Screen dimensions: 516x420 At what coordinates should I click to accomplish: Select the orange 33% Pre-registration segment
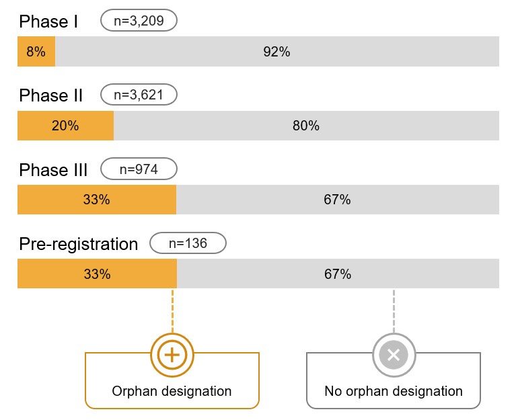97,274
